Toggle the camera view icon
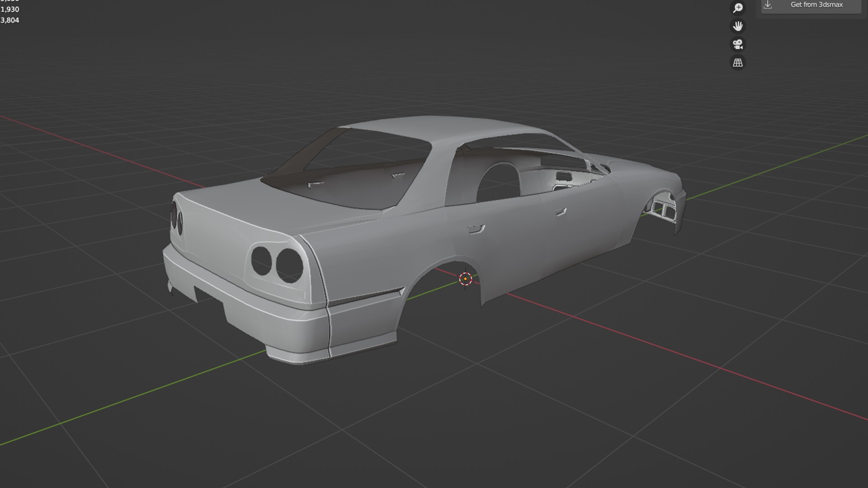Image resolution: width=868 pixels, height=488 pixels. click(x=738, y=44)
